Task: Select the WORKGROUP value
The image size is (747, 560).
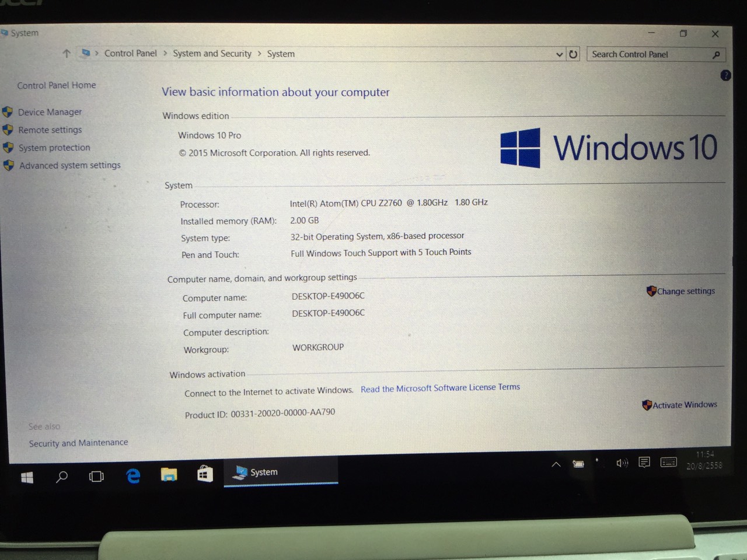Action: click(318, 348)
